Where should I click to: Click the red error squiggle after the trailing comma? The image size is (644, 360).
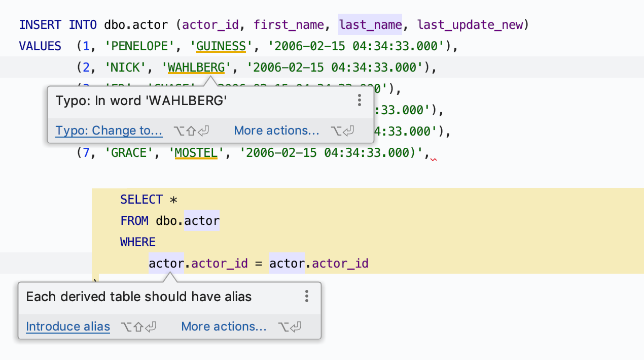point(433,159)
